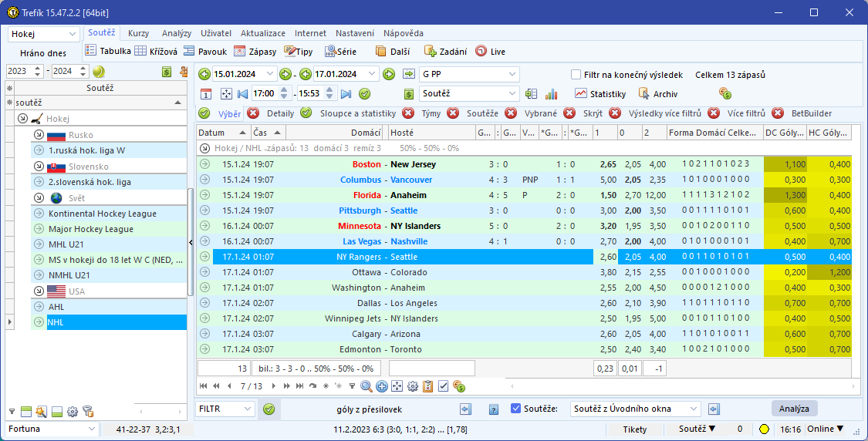Open the Fortuna bookmaker dropdown

coord(91,429)
